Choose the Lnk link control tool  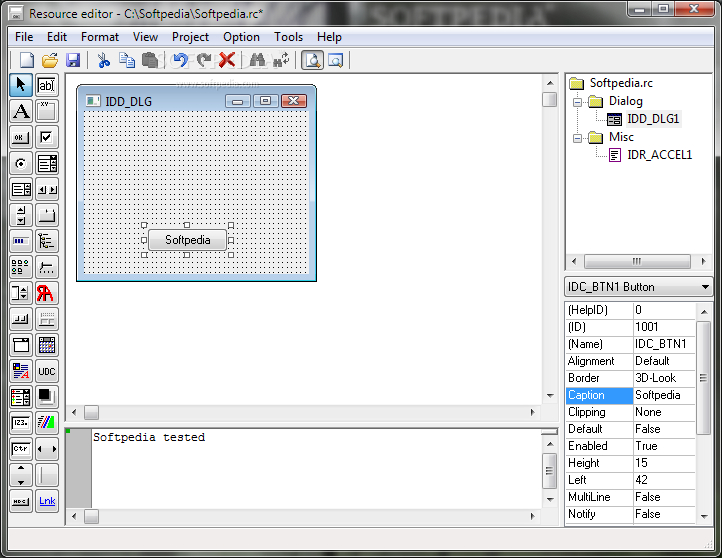[47, 501]
